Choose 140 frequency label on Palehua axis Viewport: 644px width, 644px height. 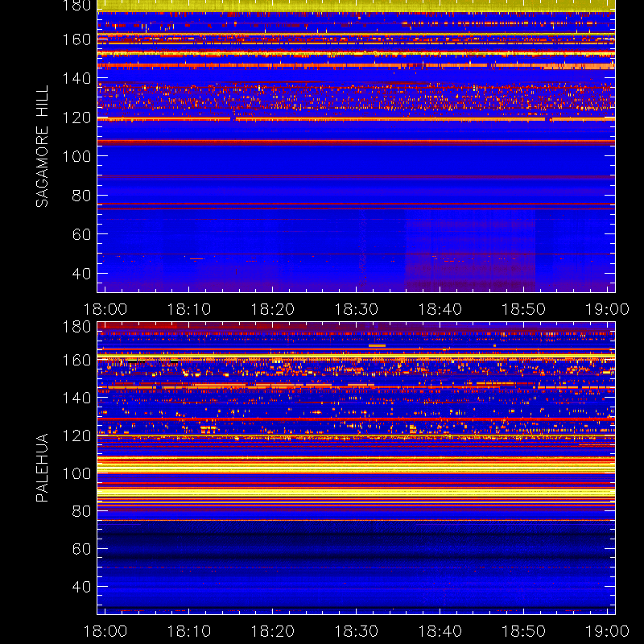[76, 398]
